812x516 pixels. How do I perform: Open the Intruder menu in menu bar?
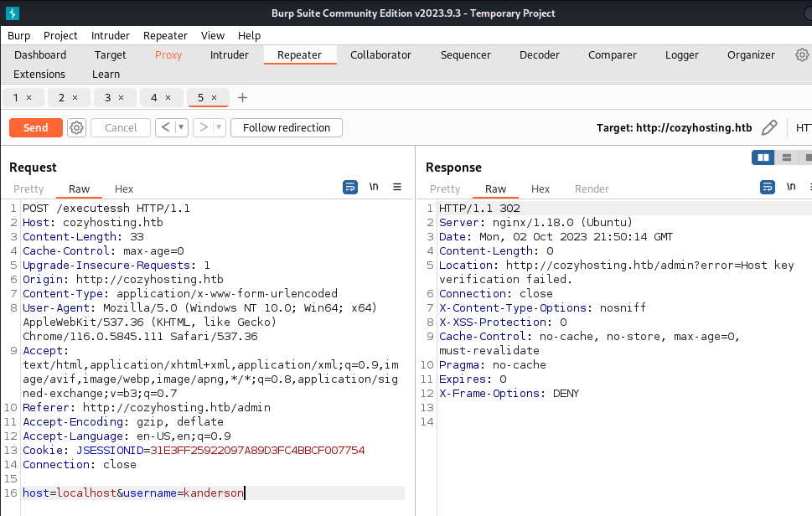111,36
